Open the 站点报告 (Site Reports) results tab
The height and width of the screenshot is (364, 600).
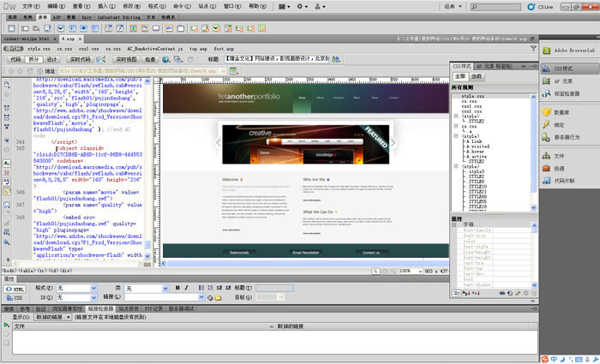pos(129,308)
